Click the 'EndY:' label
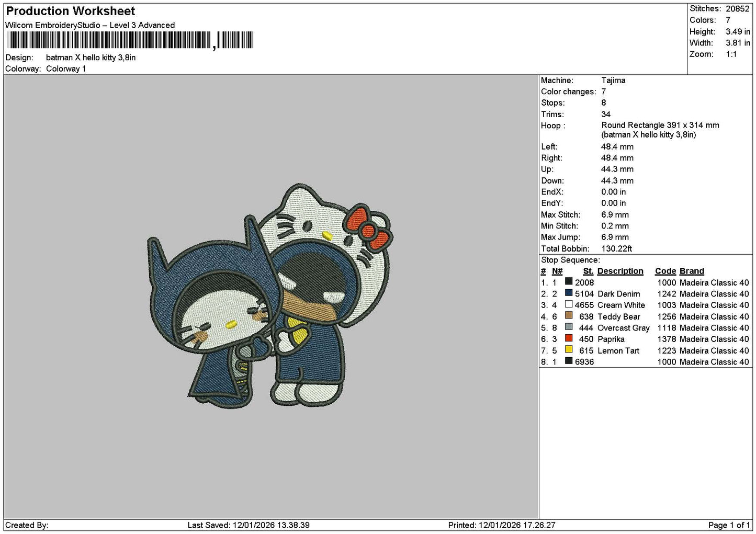This screenshot has width=756, height=534. tap(552, 203)
